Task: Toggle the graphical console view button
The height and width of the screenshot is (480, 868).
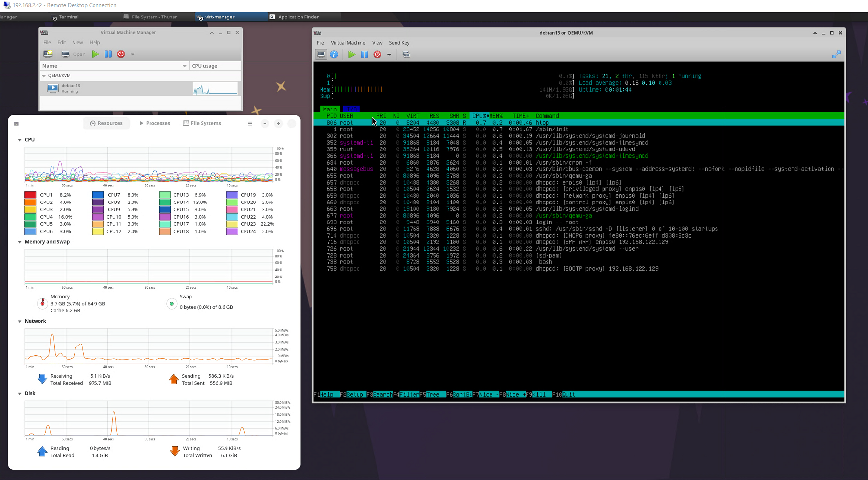Action: coord(321,55)
